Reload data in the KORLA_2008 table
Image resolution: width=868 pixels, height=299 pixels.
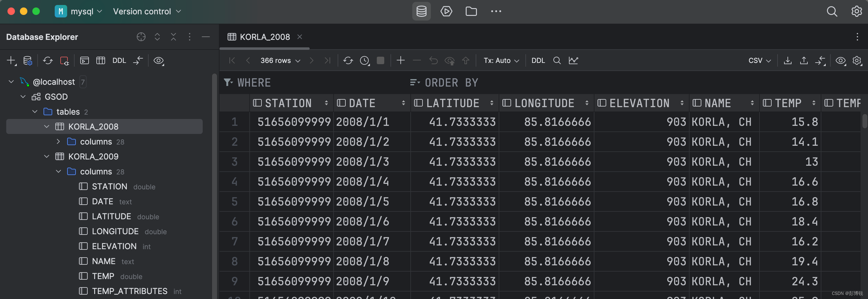348,60
